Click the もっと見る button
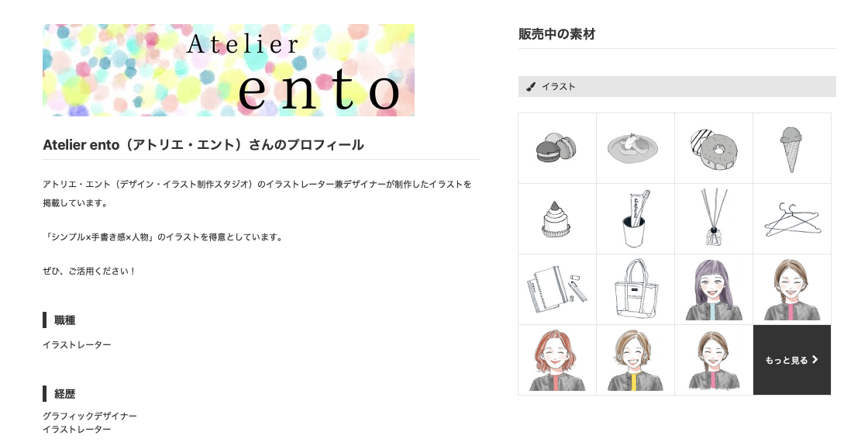 [x=792, y=360]
